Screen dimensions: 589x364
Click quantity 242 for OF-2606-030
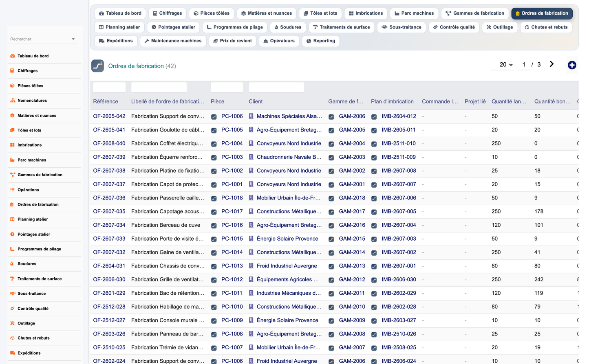539,280
